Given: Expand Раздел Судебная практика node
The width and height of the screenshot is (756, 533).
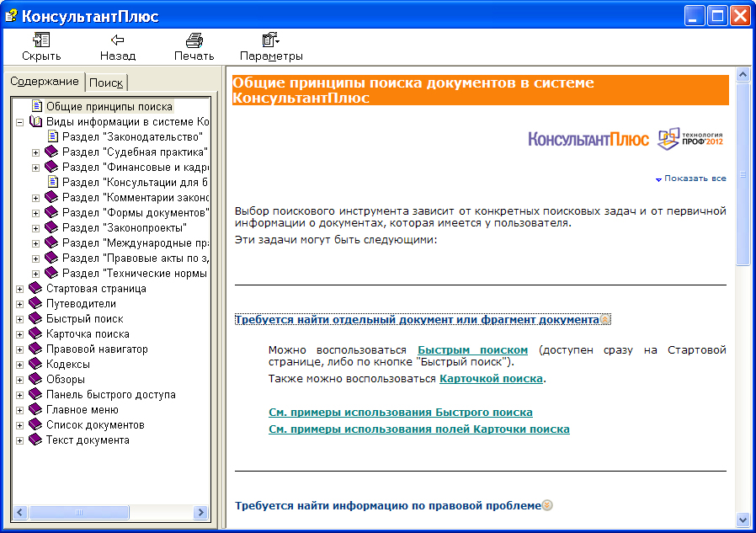Looking at the screenshot, I should (x=35, y=152).
